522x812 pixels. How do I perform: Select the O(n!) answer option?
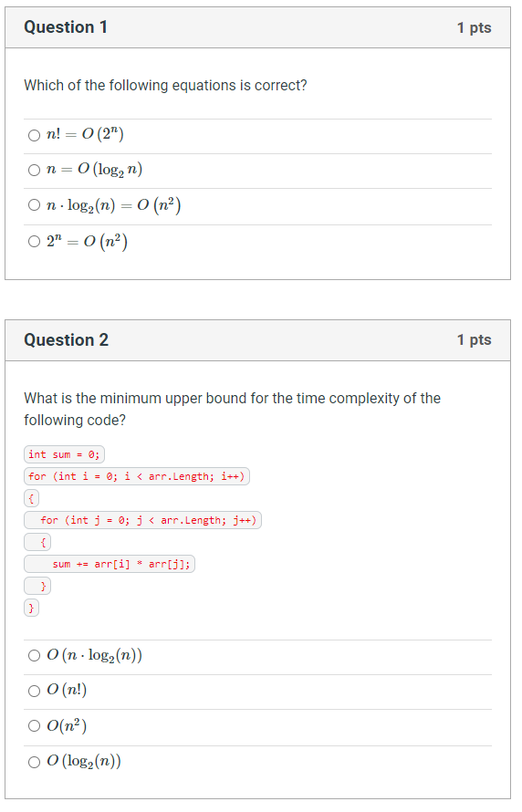click(34, 692)
